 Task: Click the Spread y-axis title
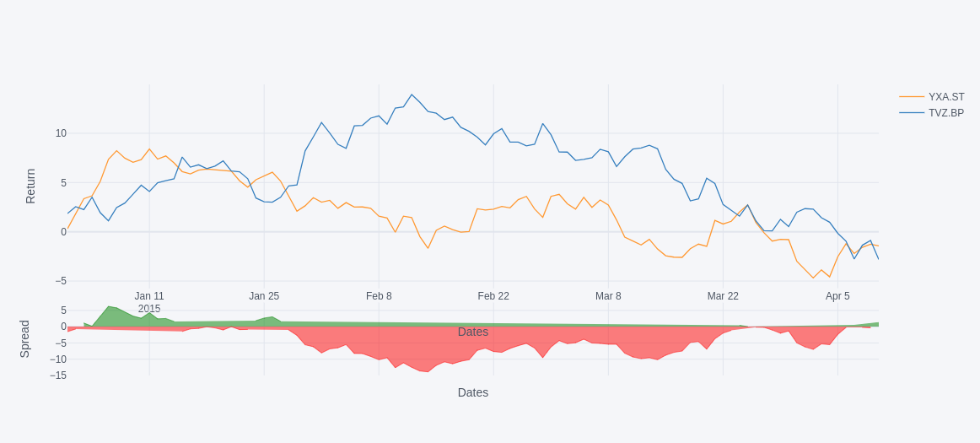coord(24,338)
